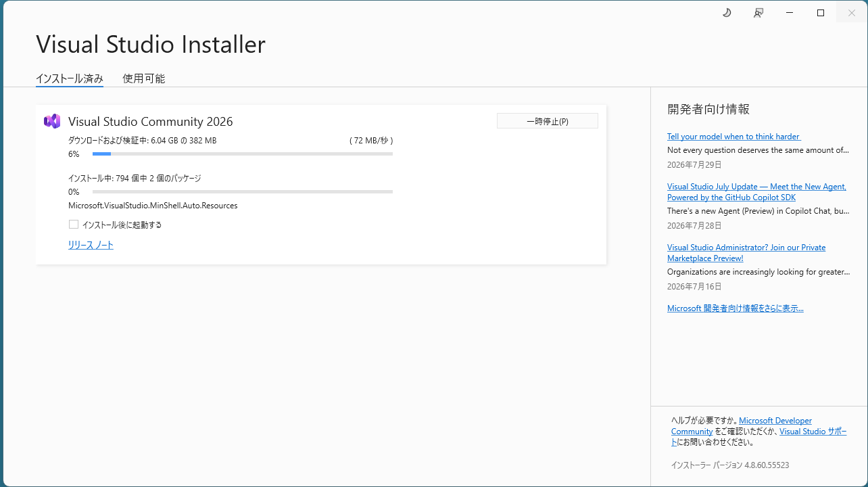Click the Visual Studio Community purple logo
The width and height of the screenshot is (868, 487).
[x=52, y=121]
